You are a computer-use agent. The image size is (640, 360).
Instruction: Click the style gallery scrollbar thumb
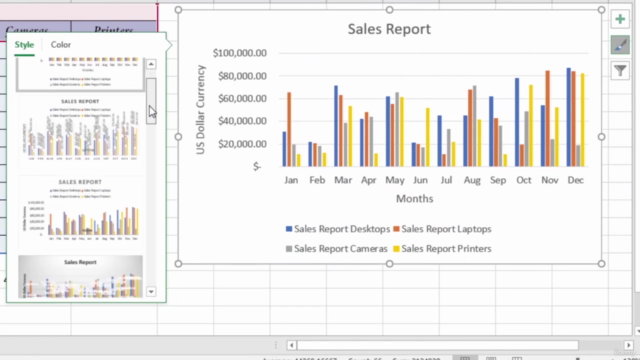(x=151, y=101)
